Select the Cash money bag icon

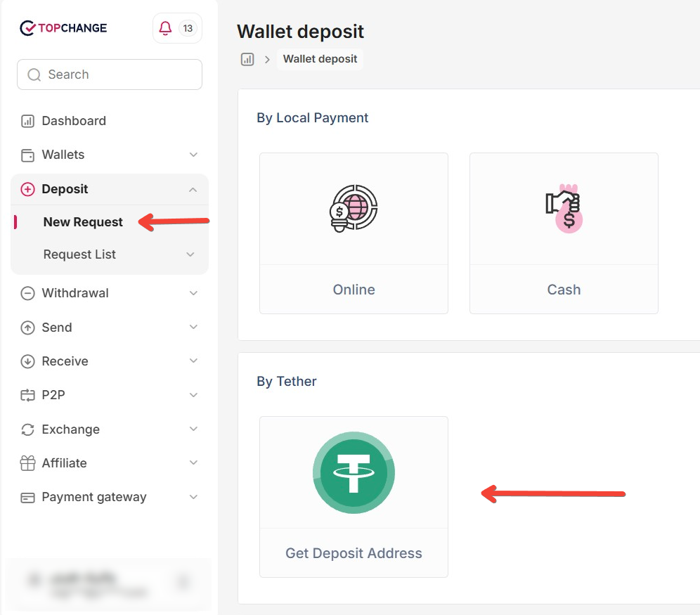point(564,209)
